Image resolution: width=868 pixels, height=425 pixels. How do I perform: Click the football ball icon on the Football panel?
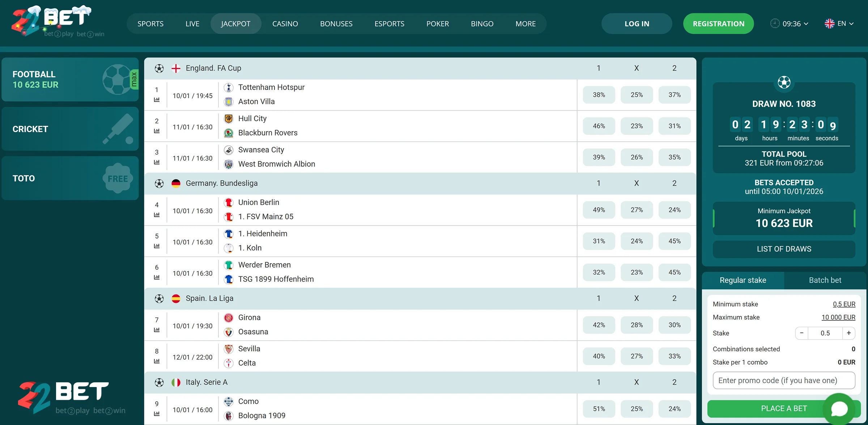click(x=118, y=80)
